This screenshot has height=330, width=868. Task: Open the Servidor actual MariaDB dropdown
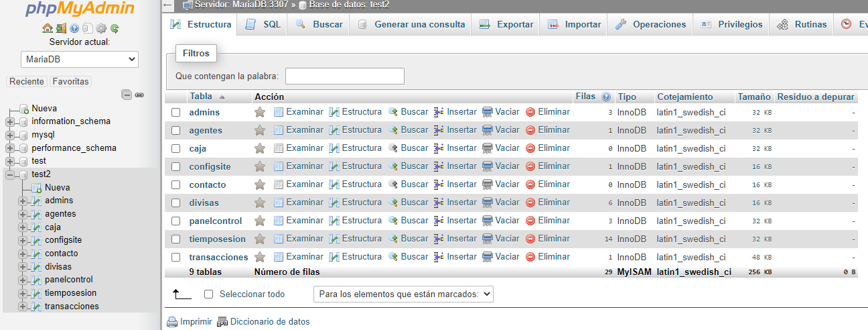[x=80, y=59]
